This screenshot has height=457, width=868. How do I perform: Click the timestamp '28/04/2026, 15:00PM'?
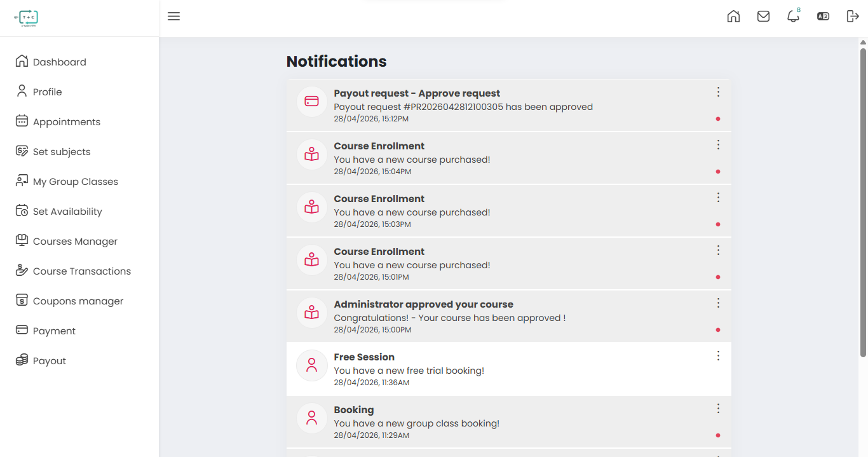[372, 330]
